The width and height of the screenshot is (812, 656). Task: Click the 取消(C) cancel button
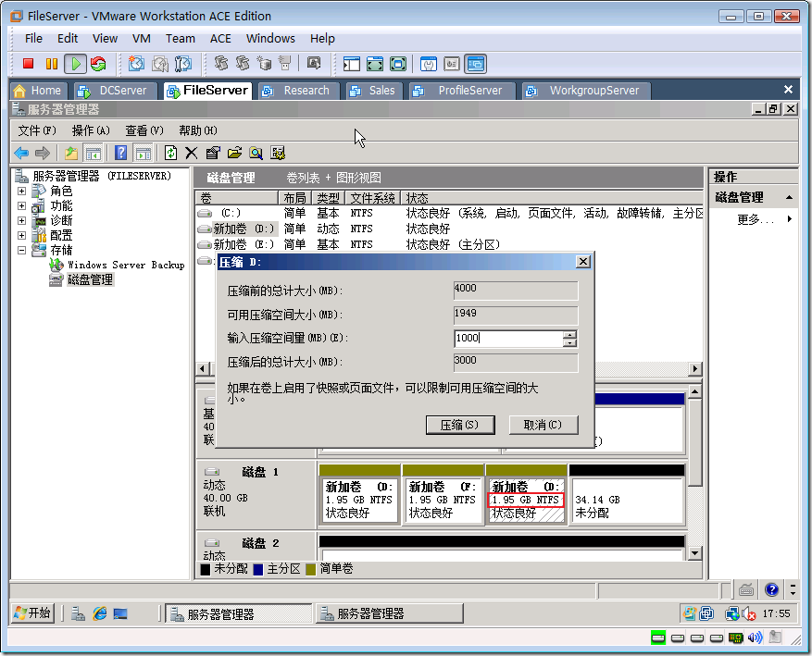543,425
